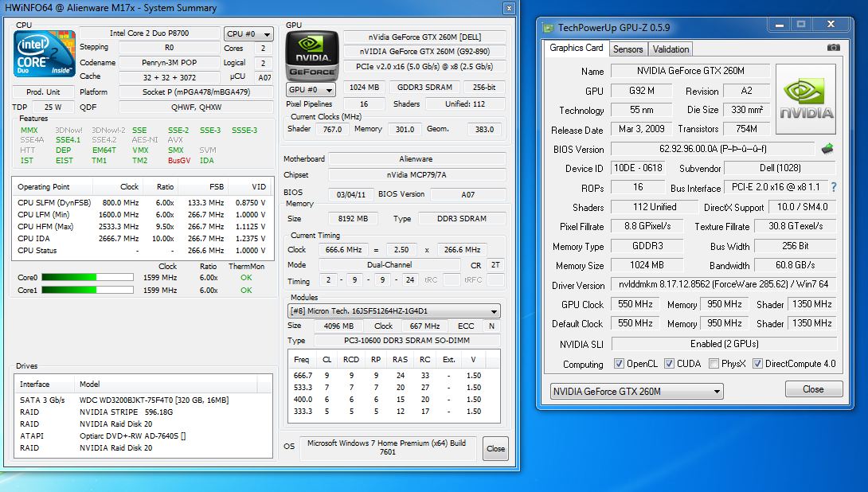Click the Memory Size field 8192 MB

tap(354, 219)
